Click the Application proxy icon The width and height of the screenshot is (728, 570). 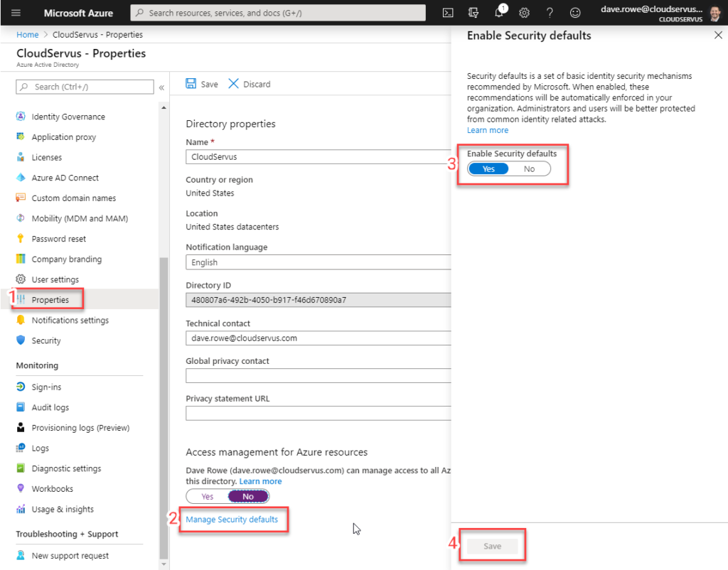(x=21, y=137)
